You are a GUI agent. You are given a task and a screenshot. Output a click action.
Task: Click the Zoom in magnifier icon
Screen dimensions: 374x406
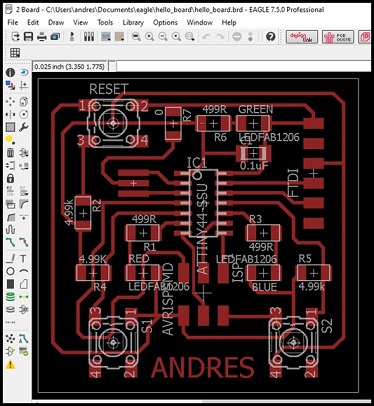tap(149, 36)
